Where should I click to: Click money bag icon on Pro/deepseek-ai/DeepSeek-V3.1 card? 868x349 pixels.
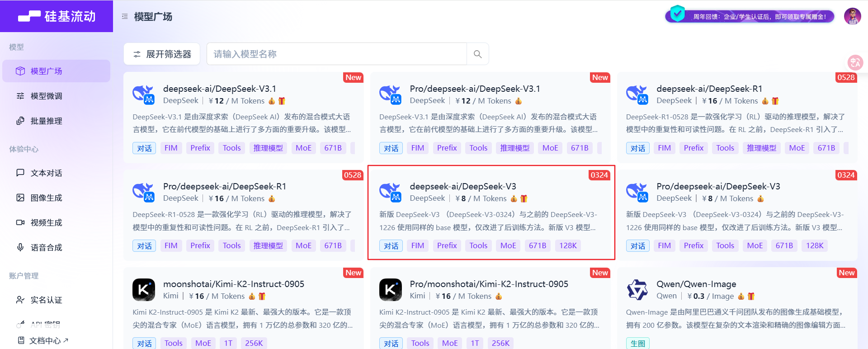519,101
